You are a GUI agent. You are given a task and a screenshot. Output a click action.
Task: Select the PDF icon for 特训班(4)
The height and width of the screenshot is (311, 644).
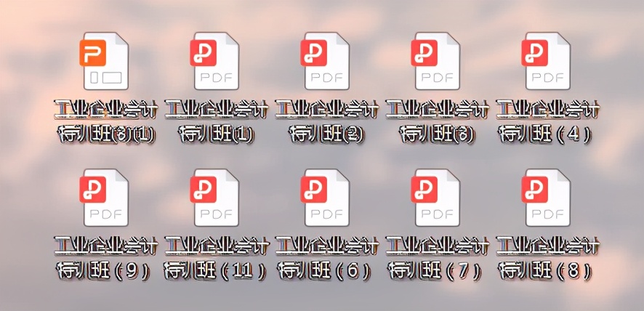coord(547,61)
